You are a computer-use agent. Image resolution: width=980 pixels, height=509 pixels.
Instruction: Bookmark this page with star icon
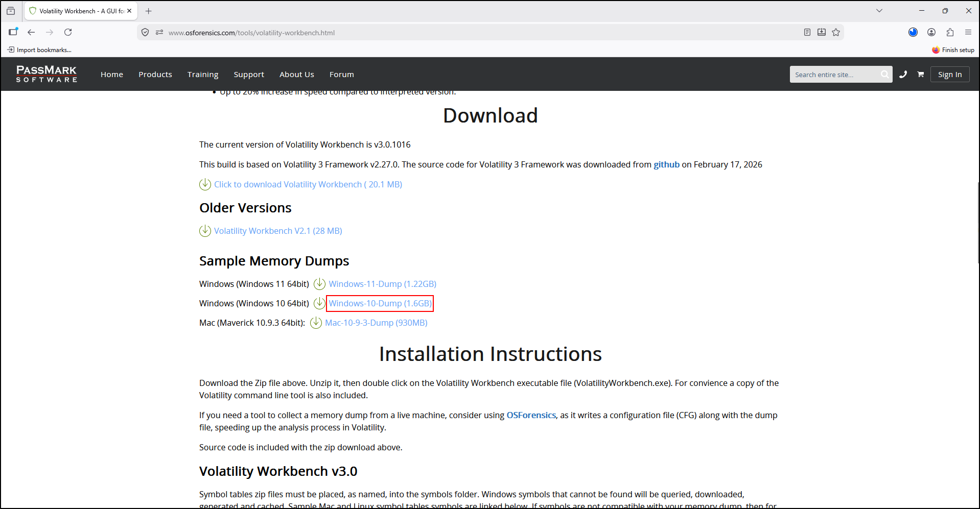tap(836, 32)
